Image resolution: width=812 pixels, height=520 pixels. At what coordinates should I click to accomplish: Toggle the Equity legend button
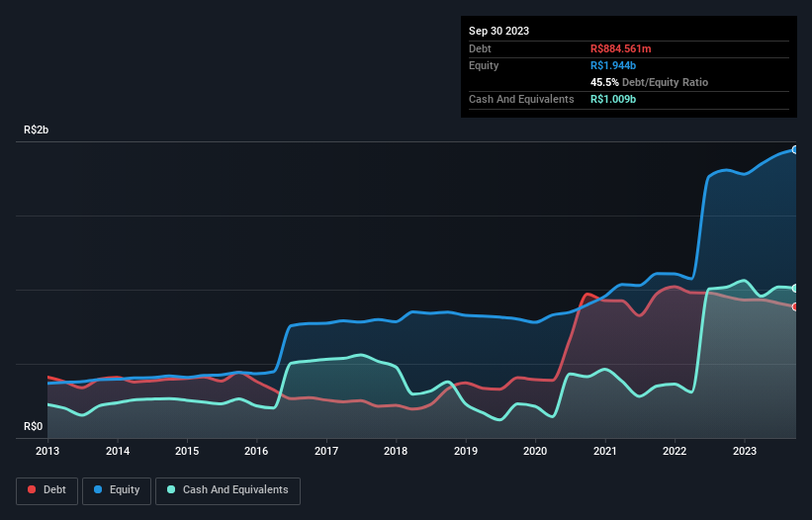click(117, 490)
